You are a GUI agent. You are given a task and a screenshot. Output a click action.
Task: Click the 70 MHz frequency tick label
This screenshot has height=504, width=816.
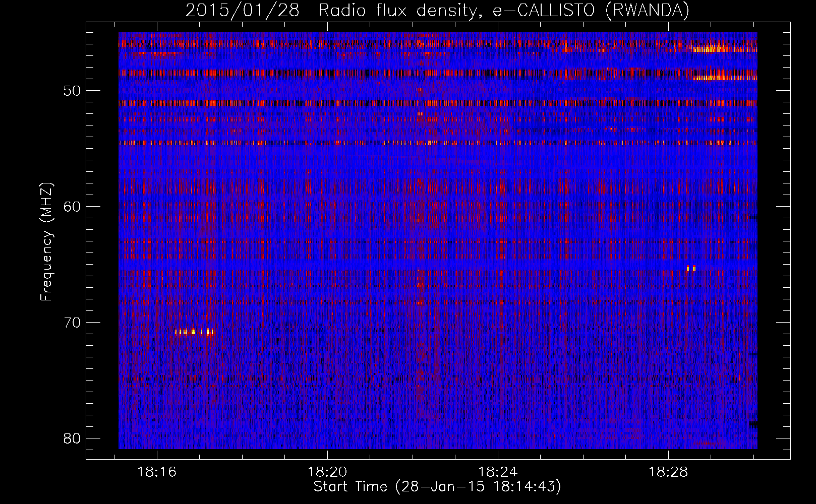pos(72,323)
